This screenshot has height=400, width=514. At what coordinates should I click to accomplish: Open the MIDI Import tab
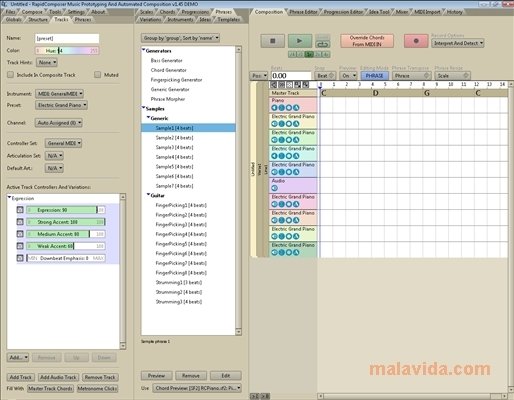click(x=427, y=12)
